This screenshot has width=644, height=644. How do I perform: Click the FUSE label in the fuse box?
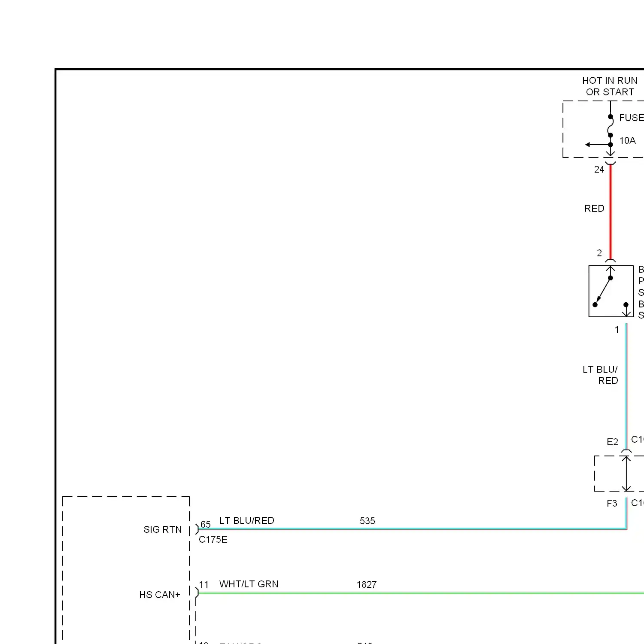point(632,118)
